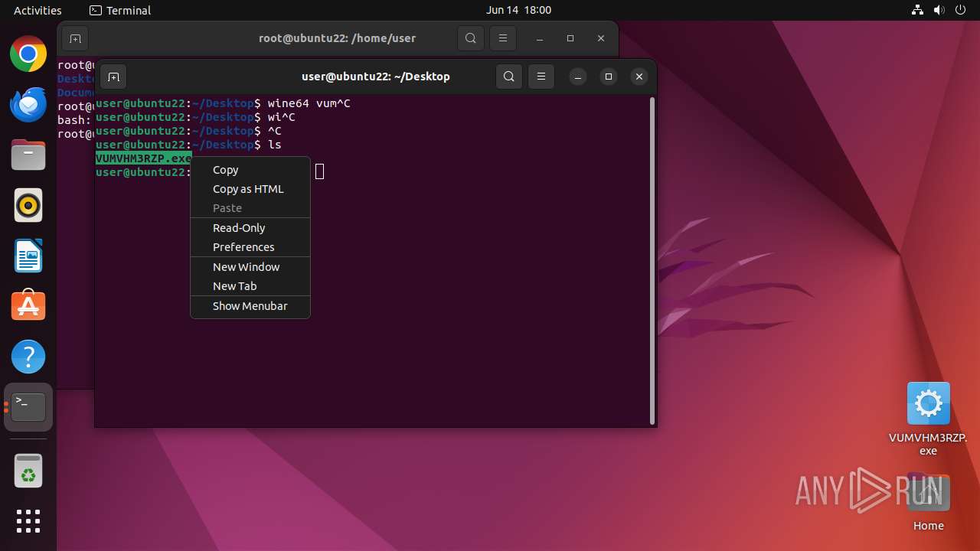Screen dimensions: 980x551
Task: Select VUMVHM3RZP.exe desktop icon
Action: (x=928, y=419)
